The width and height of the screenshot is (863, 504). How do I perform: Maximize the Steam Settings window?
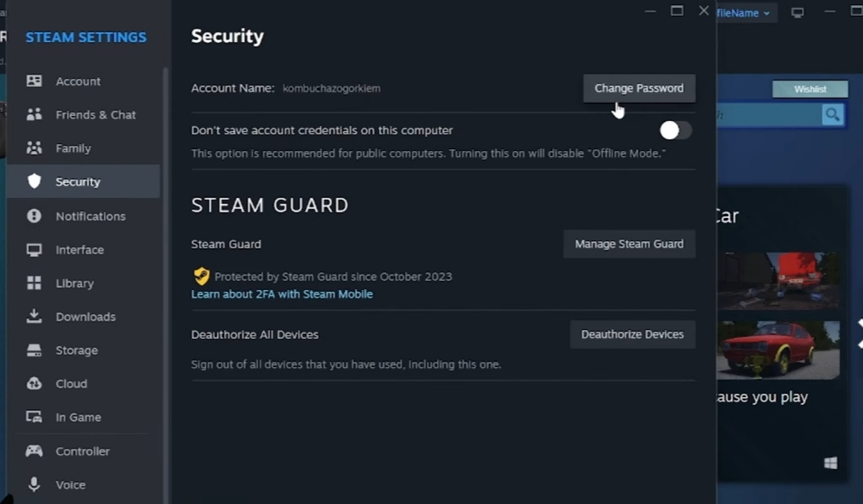[676, 11]
